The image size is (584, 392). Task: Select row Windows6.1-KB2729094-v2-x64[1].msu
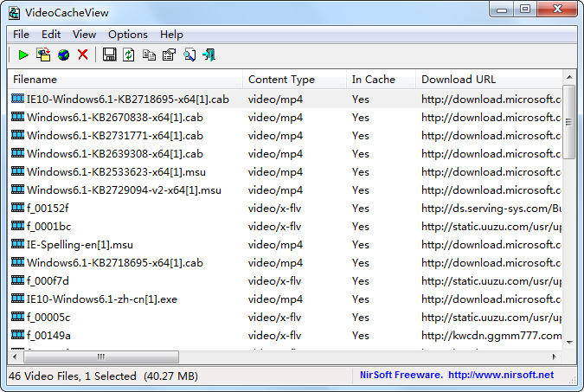point(285,190)
